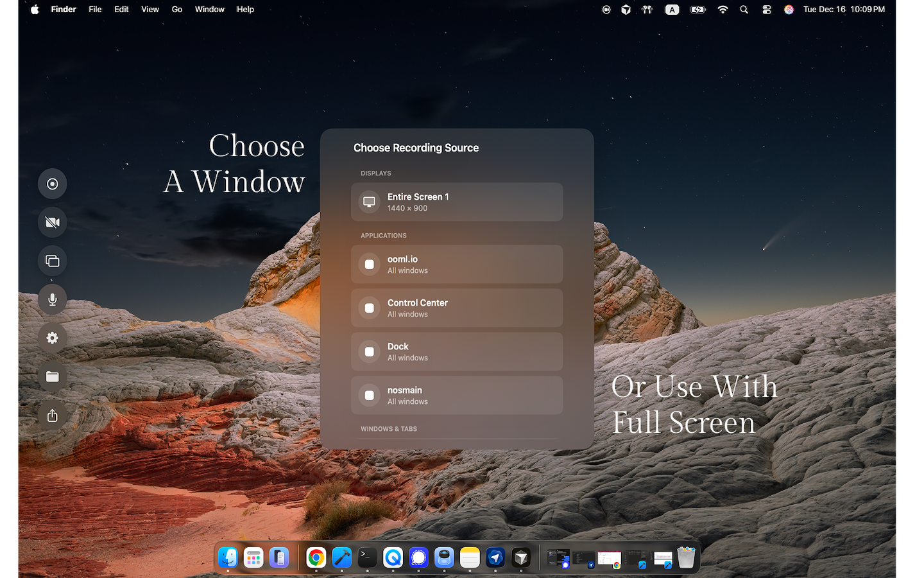Click the Displays section label
Screen dimensions: 924x578
coord(376,173)
